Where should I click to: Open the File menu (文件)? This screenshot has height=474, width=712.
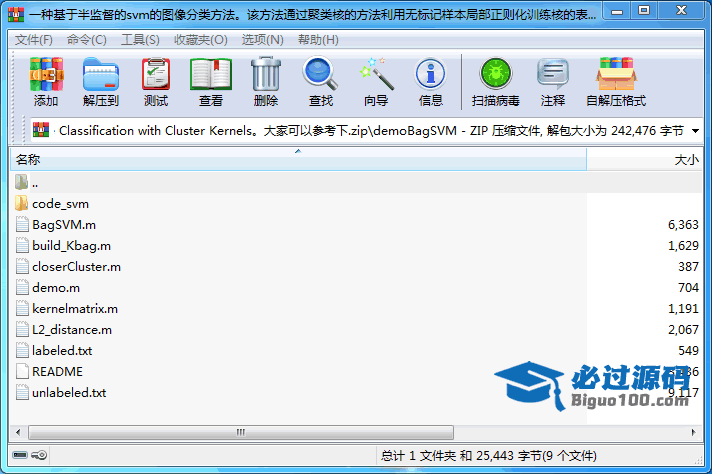[x=34, y=40]
